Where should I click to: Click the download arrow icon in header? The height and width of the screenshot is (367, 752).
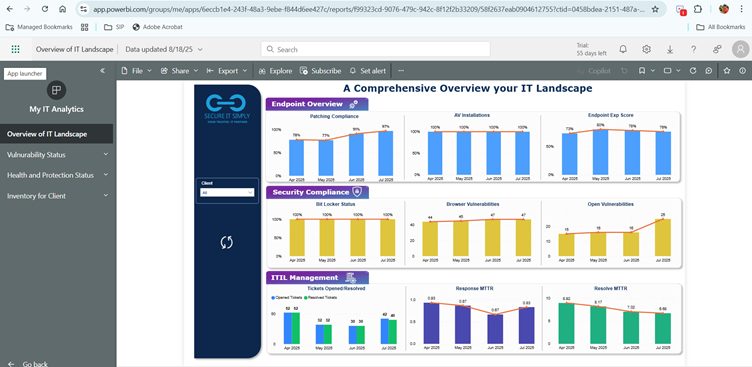click(x=670, y=49)
